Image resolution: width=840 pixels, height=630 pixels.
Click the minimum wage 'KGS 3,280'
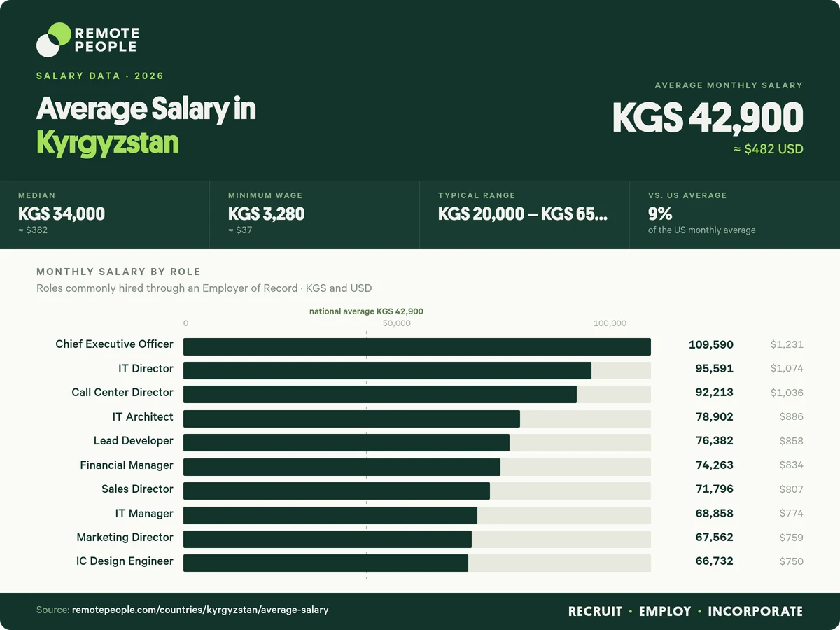tap(267, 213)
